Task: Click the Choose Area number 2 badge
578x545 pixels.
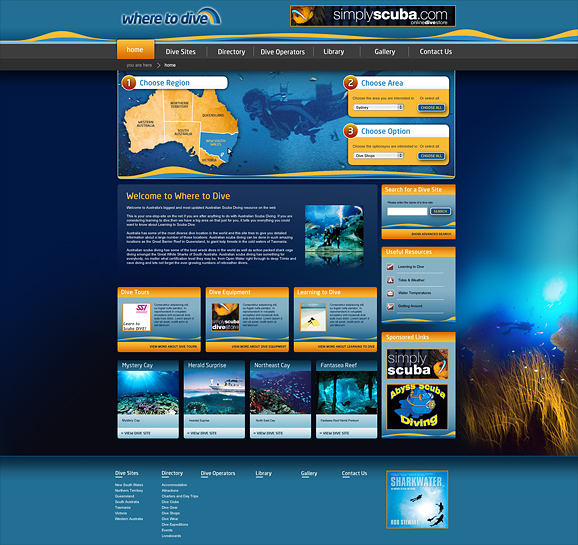Action: pyautogui.click(x=351, y=83)
